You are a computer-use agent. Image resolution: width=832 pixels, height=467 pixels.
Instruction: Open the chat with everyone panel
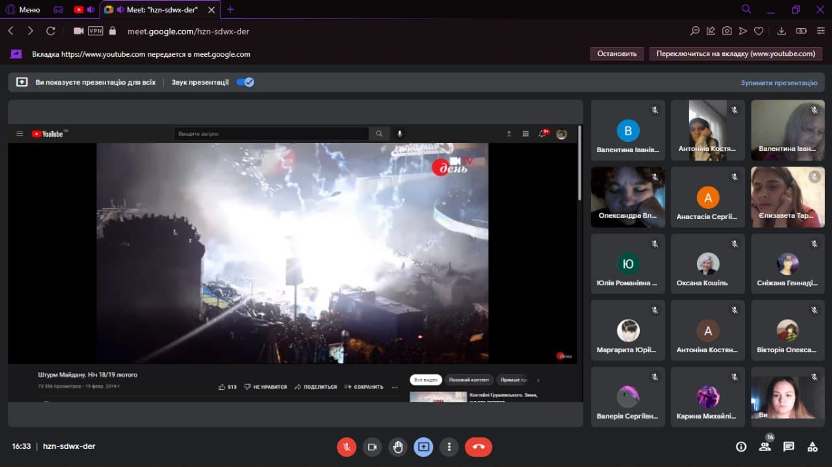coord(789,447)
